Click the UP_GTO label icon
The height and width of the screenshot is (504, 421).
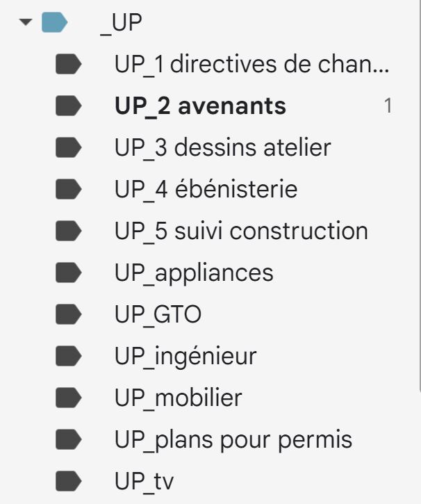tap(68, 315)
